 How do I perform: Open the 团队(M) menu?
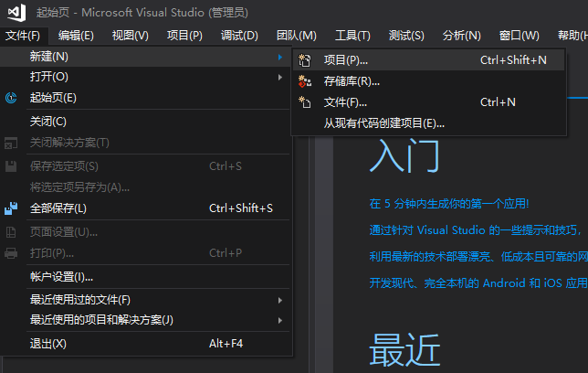click(297, 36)
